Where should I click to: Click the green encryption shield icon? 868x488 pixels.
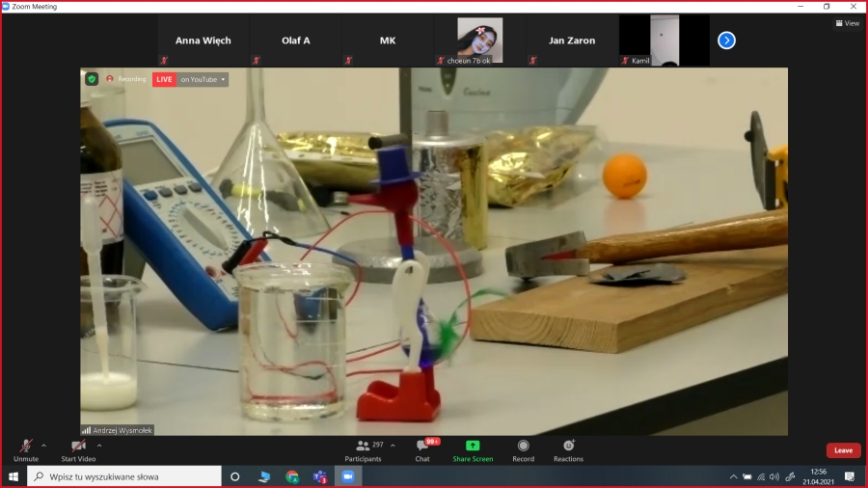[92, 79]
